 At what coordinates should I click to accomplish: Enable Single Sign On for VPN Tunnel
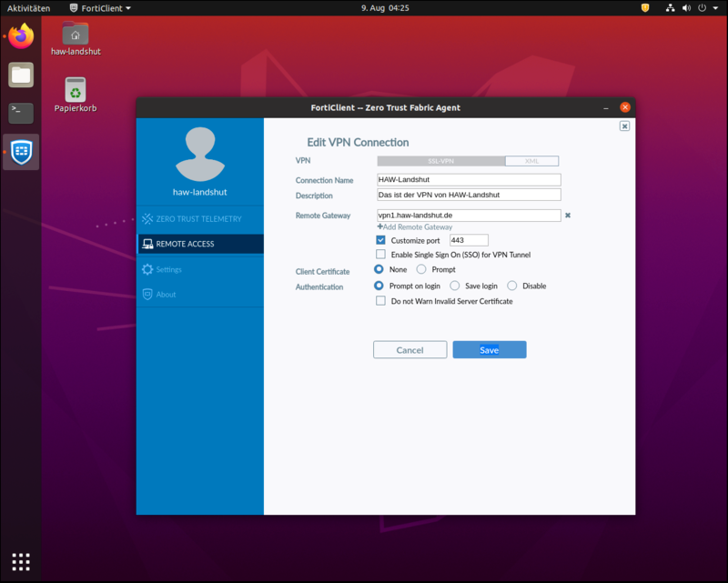[381, 255]
